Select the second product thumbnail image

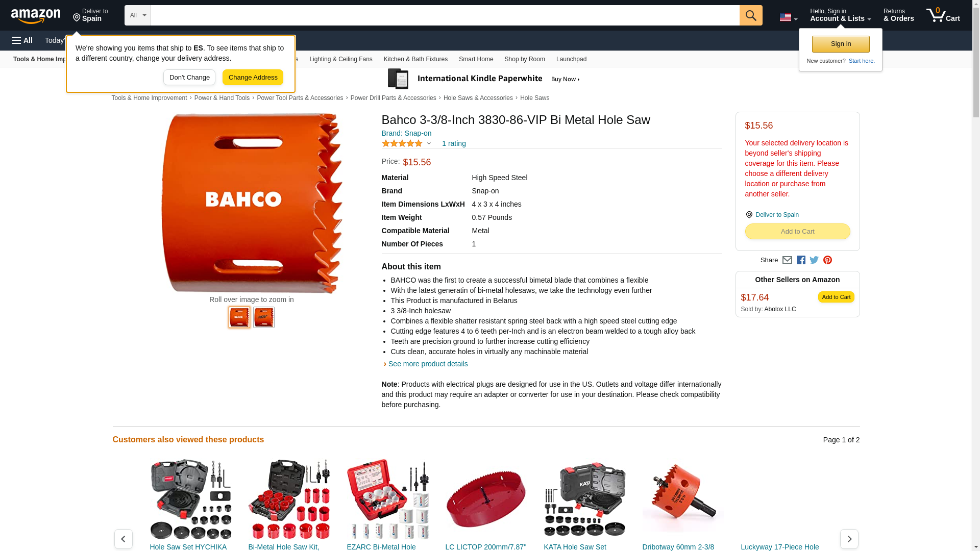264,317
